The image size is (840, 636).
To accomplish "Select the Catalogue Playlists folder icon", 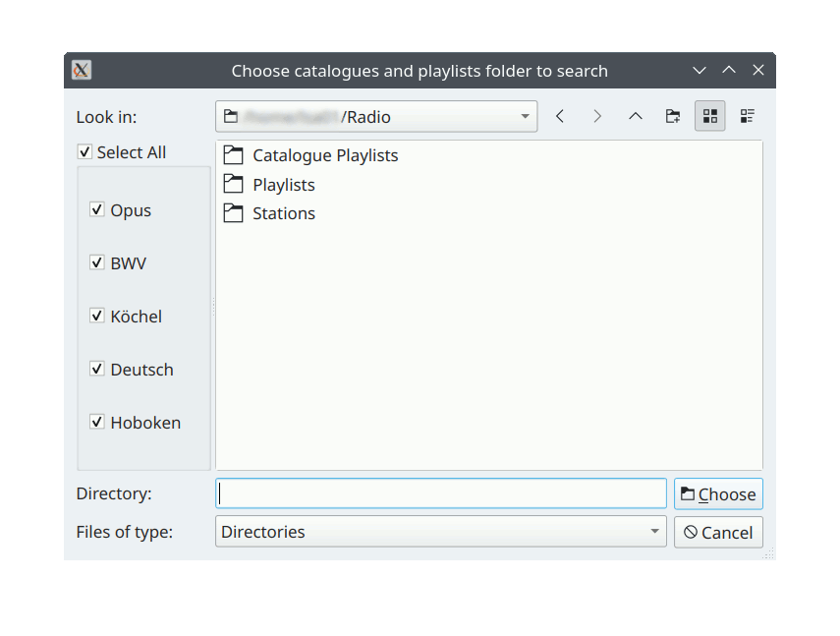I will click(x=233, y=155).
